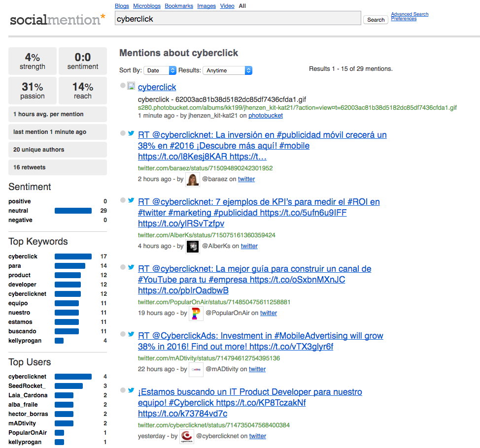
Task: Click Twitter bird icon for the @CyberclickAds tweet
Action: pyautogui.click(x=131, y=334)
